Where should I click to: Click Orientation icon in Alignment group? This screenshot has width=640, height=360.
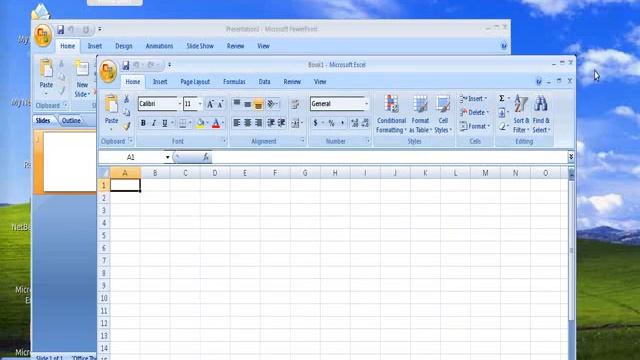272,104
